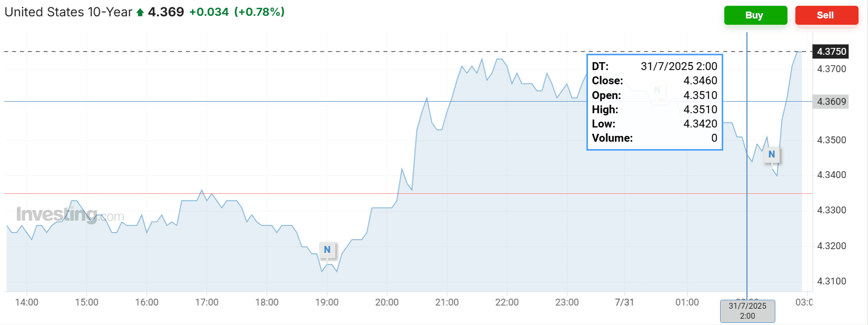Click the green Buy button
This screenshot has width=868, height=325.
(x=755, y=15)
